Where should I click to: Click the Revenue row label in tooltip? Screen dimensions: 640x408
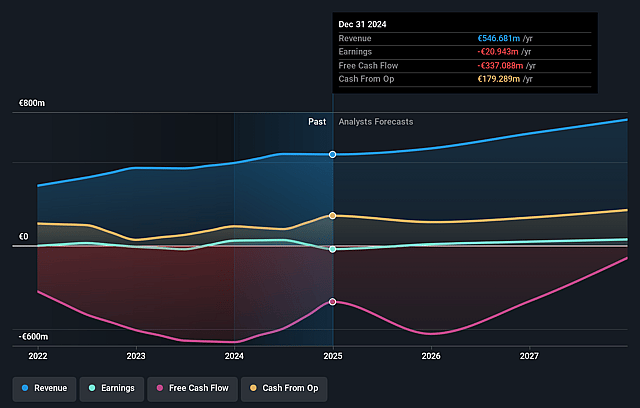355,38
